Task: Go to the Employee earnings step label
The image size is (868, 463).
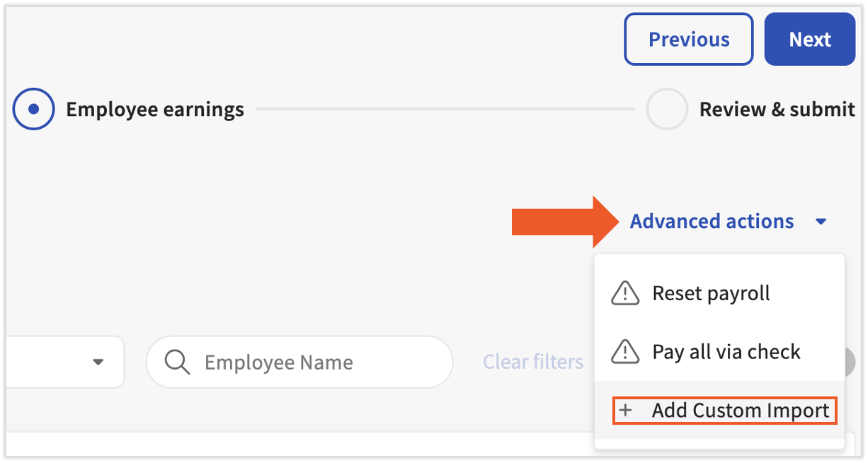Action: (155, 110)
